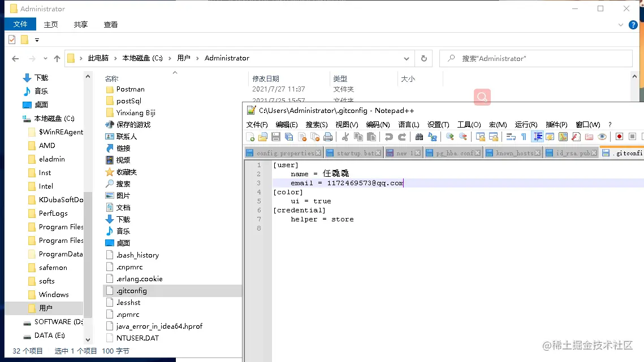Refresh the Explorer address bar

point(424,59)
